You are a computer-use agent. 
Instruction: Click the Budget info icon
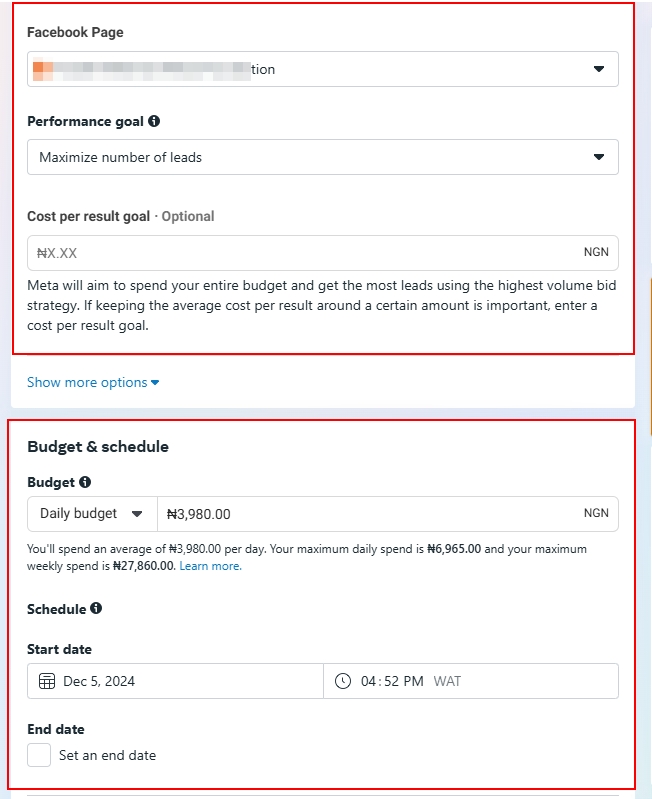[85, 482]
